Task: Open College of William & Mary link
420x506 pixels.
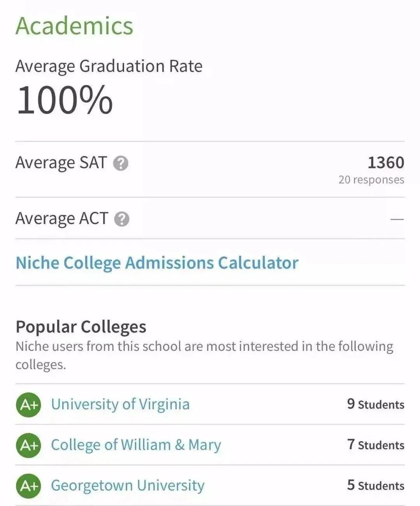Action: tap(136, 445)
